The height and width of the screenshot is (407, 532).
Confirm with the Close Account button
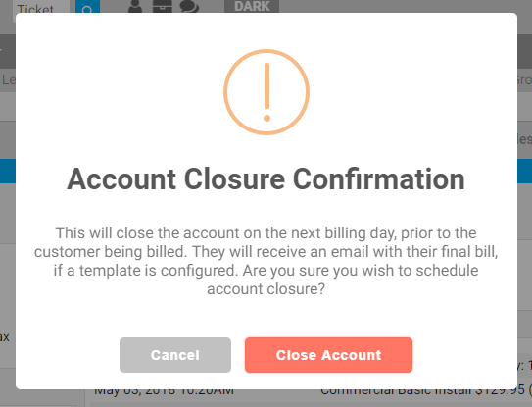[328, 355]
